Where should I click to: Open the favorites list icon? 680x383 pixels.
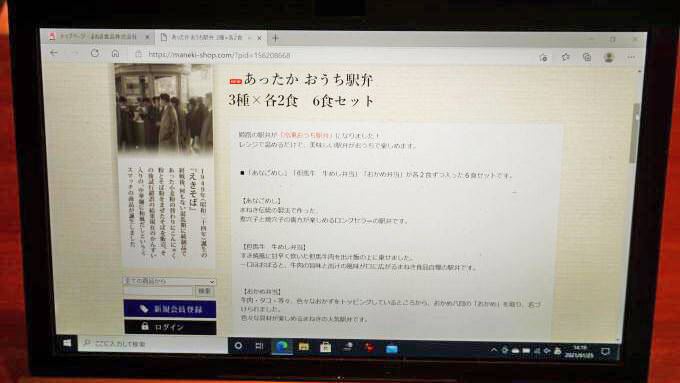tap(566, 57)
